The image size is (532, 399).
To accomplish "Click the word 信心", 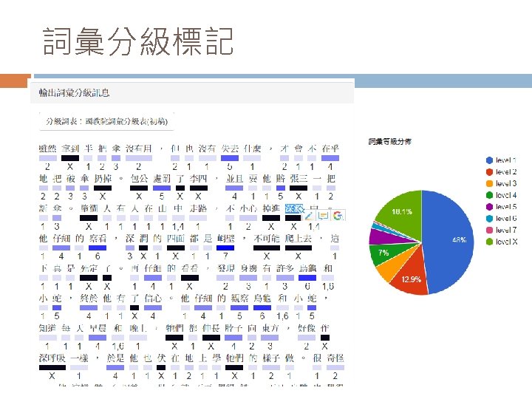I will (153, 299).
